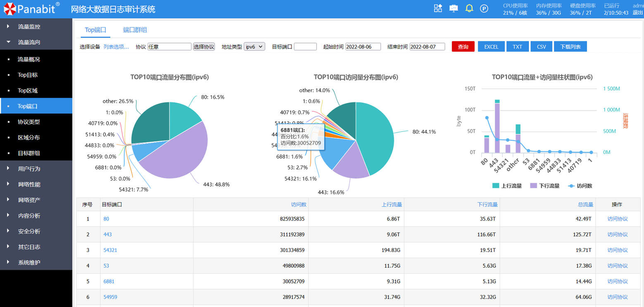The height and width of the screenshot is (307, 644).
Task: Export results with the EXCEL button
Action: pyautogui.click(x=491, y=47)
